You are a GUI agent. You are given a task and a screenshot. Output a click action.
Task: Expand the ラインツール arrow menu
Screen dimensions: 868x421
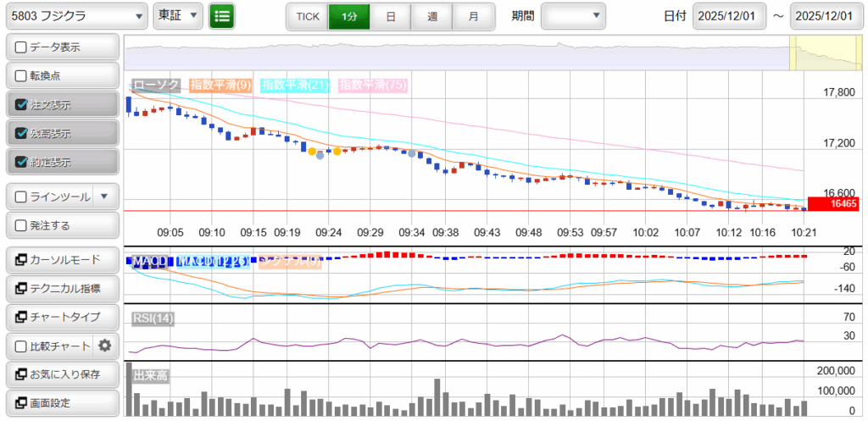pos(104,197)
